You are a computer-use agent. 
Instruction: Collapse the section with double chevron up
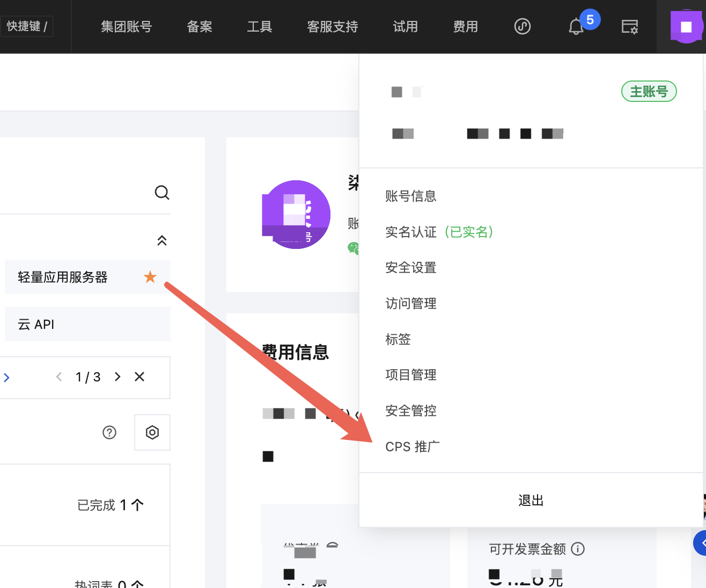coord(162,240)
